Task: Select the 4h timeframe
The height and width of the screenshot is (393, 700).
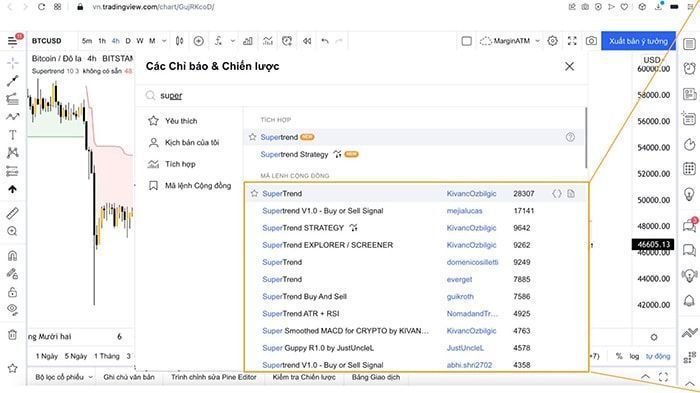Action: [x=116, y=41]
